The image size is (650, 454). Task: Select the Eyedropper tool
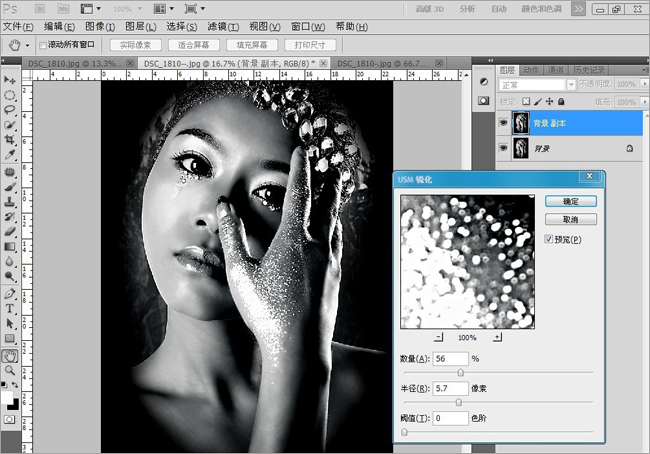pos(10,155)
